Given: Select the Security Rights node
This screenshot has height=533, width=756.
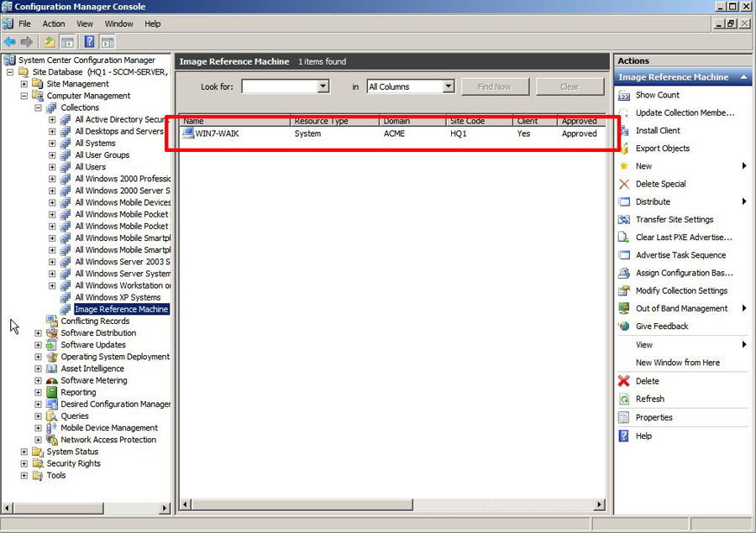Looking at the screenshot, I should pyautogui.click(x=73, y=463).
